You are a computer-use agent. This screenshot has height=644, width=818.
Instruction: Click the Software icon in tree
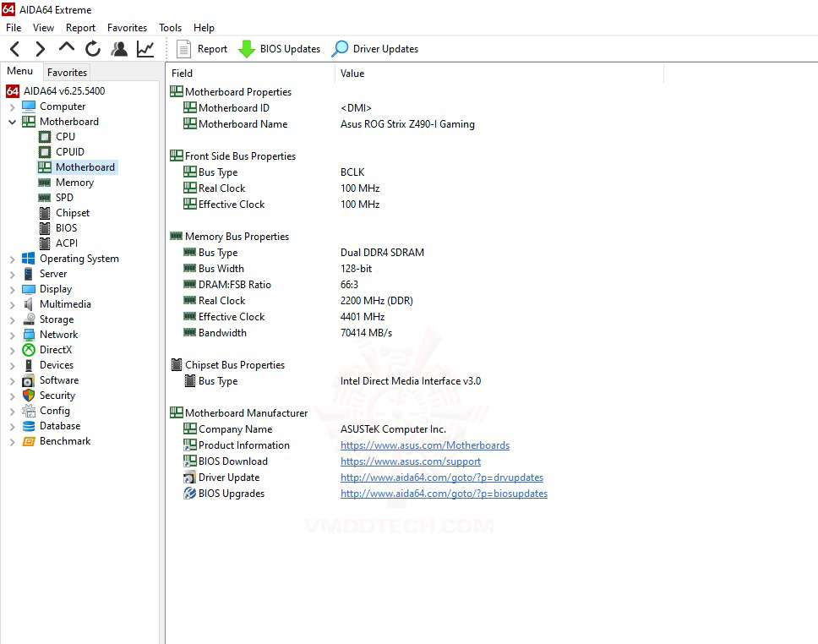(28, 381)
